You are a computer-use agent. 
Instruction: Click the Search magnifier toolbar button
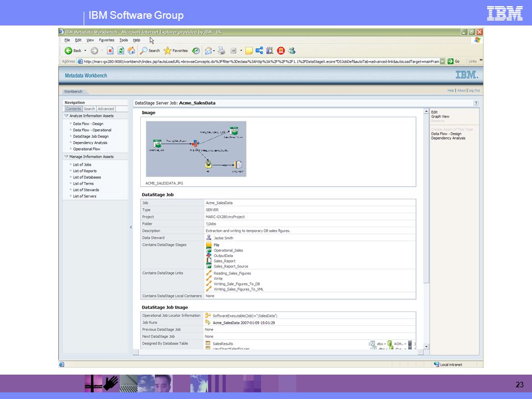(150, 50)
